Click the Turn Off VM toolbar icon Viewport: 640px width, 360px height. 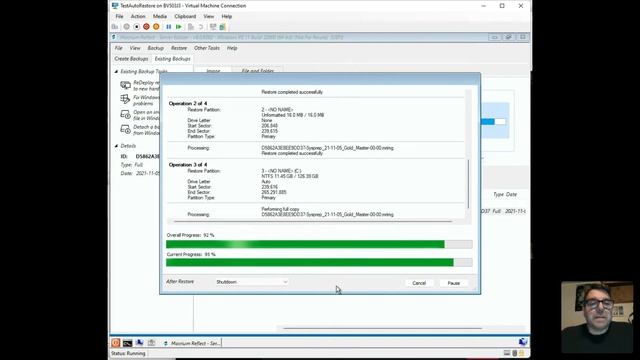pyautogui.click(x=136, y=27)
